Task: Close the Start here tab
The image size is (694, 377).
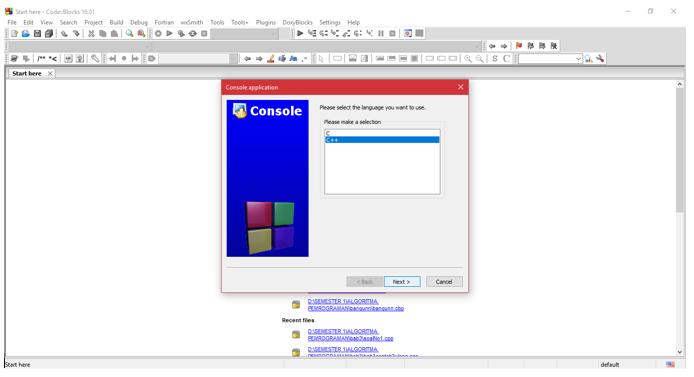Action: point(50,73)
